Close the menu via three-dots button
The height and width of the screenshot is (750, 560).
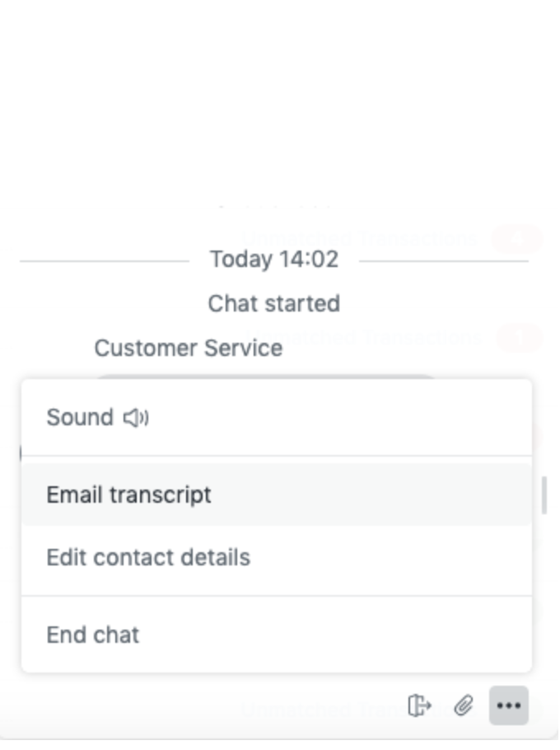click(x=509, y=705)
